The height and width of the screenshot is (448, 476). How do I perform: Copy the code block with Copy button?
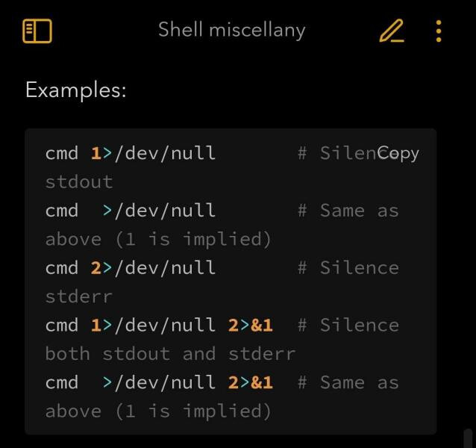click(398, 154)
